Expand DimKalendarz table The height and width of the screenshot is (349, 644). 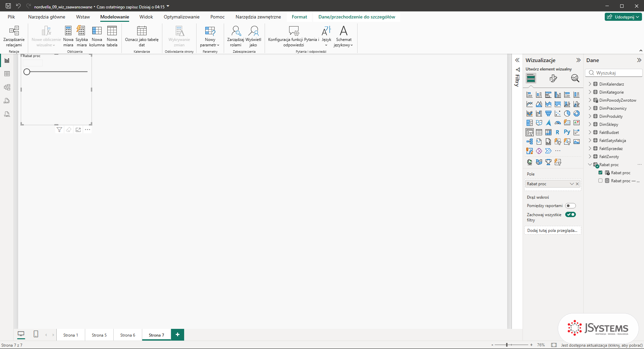590,84
